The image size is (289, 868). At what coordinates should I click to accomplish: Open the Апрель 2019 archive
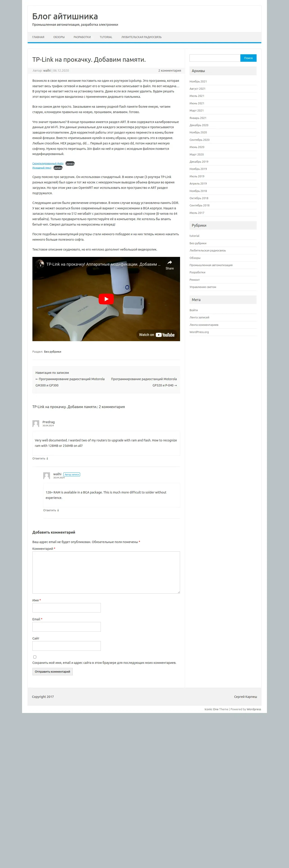click(198, 184)
